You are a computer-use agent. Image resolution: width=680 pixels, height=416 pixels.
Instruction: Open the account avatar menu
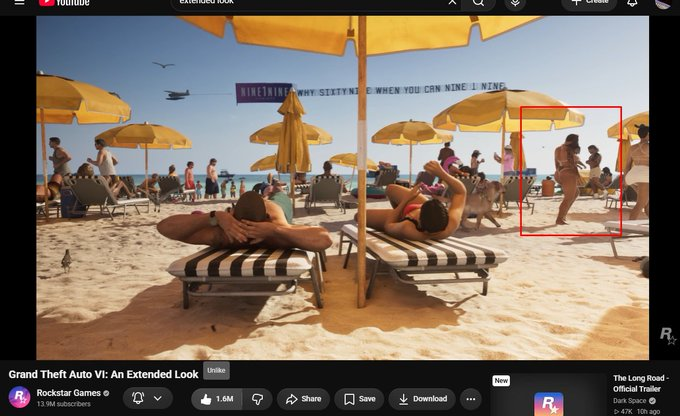click(663, 3)
